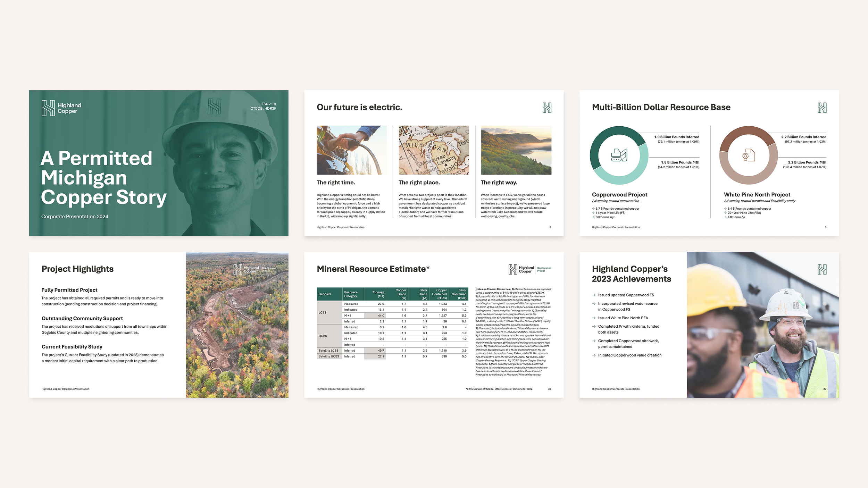Image resolution: width=868 pixels, height=488 pixels.
Task: Click the H logo on Multi-Billion Dollar Resource Base slide
Action: [x=822, y=108]
